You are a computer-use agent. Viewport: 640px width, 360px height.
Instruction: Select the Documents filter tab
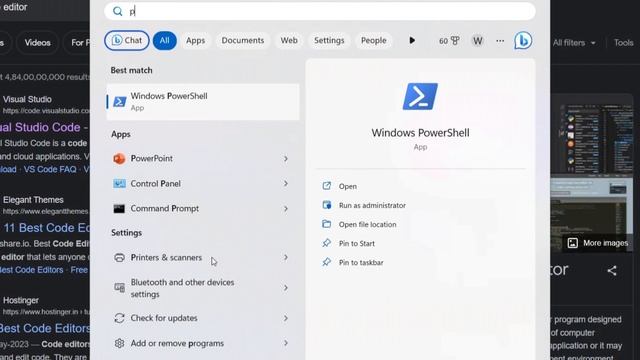243,40
